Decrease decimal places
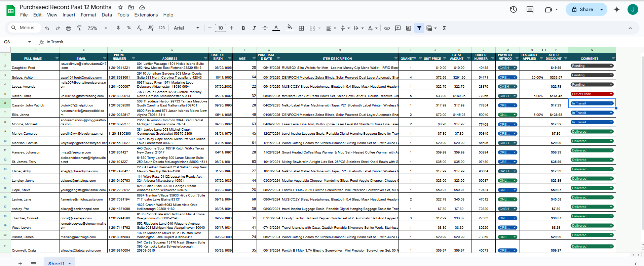 pos(140,28)
